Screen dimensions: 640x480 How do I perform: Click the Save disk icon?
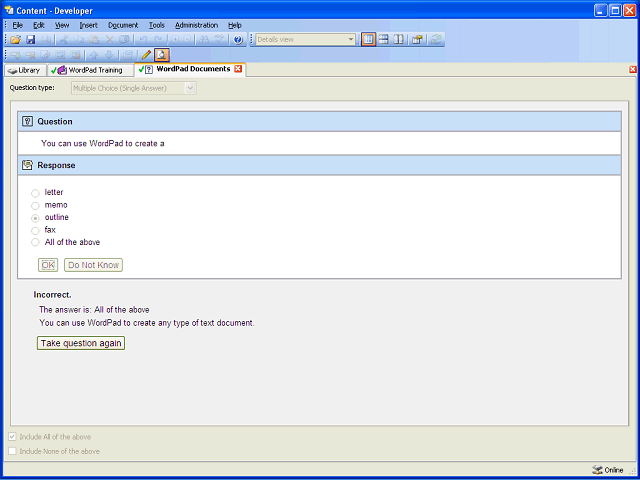tap(31, 40)
